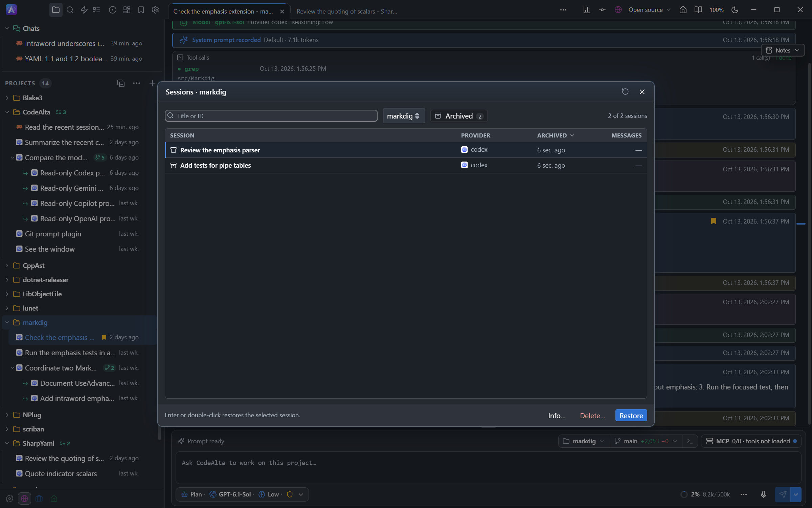Expand the Notes dropdown
812x508 pixels.
pyautogui.click(x=783, y=50)
